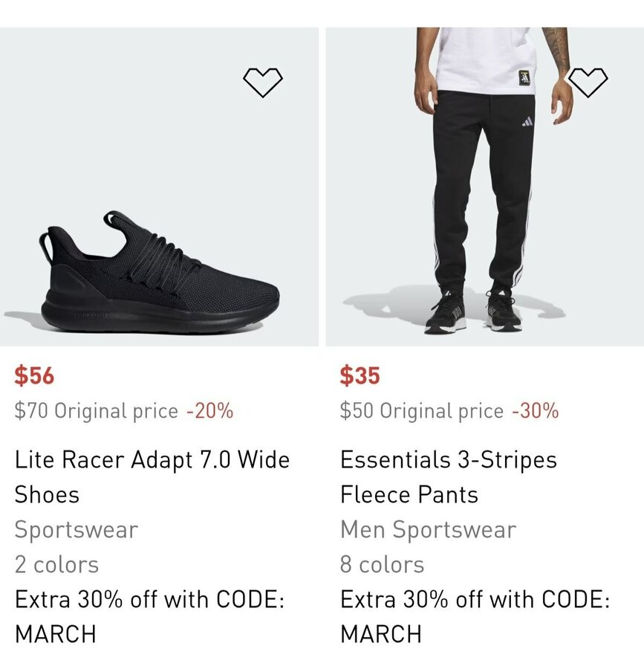View the 8 colors option for pants

382,564
